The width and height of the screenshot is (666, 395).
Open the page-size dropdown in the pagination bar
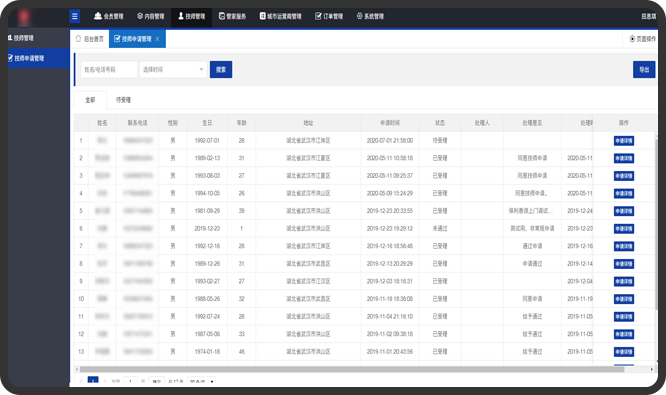(201, 381)
